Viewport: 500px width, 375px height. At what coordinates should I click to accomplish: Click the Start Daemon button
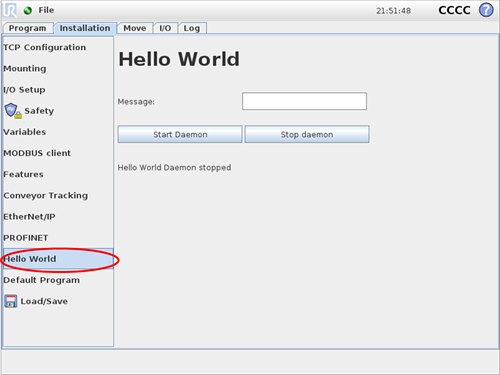coord(180,134)
